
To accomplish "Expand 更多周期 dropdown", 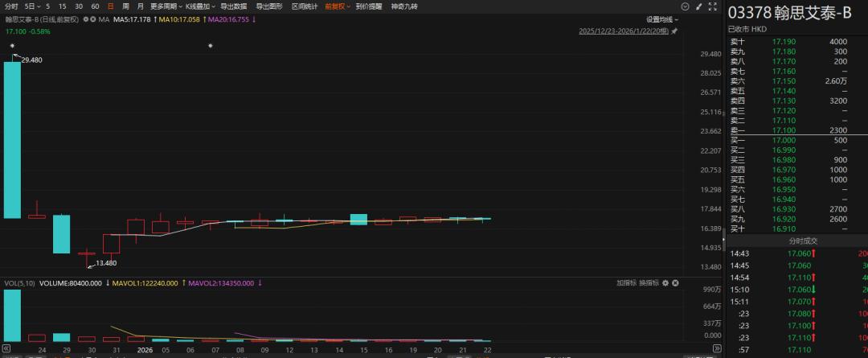I will coord(166,6).
